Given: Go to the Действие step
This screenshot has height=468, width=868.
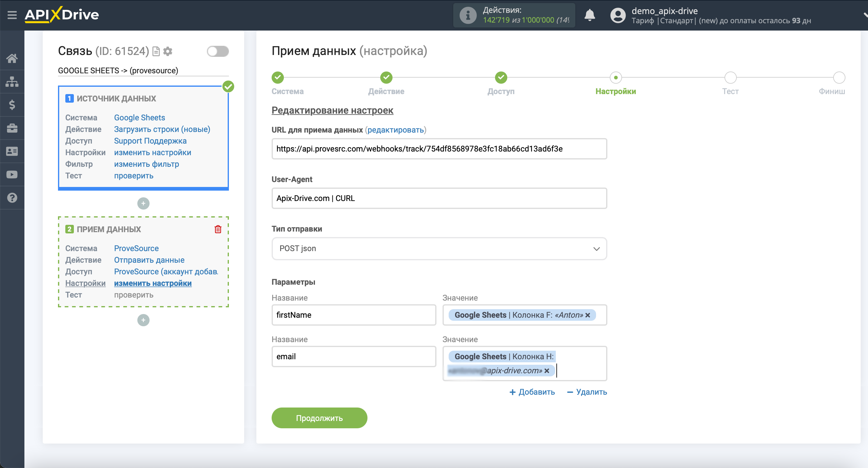Looking at the screenshot, I should point(386,78).
